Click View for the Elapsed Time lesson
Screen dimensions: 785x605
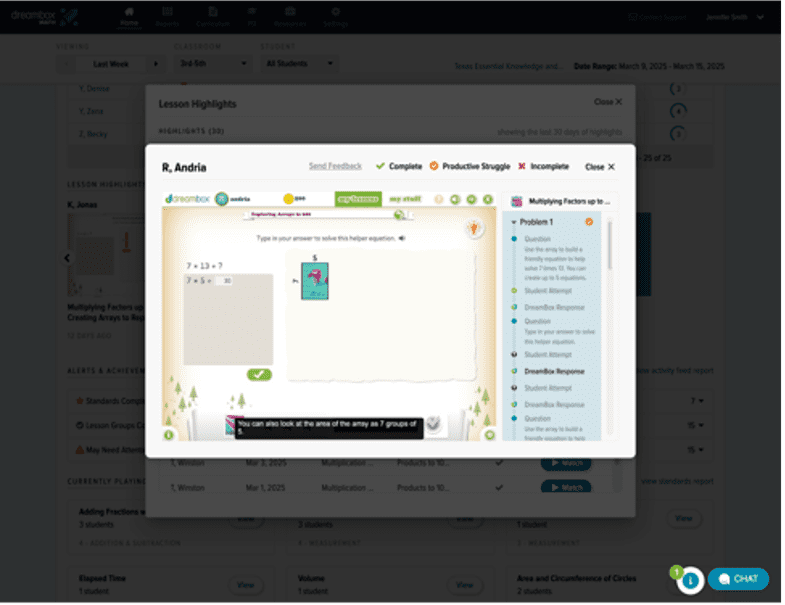click(245, 585)
